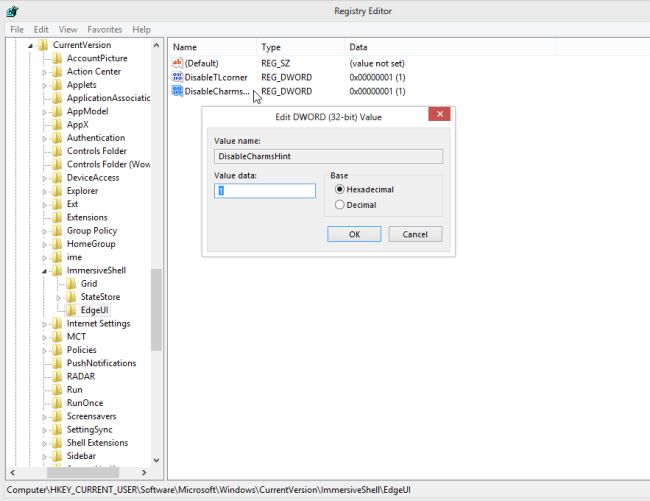Click the Action Center folder icon
This screenshot has width=650, height=501.
57,71
